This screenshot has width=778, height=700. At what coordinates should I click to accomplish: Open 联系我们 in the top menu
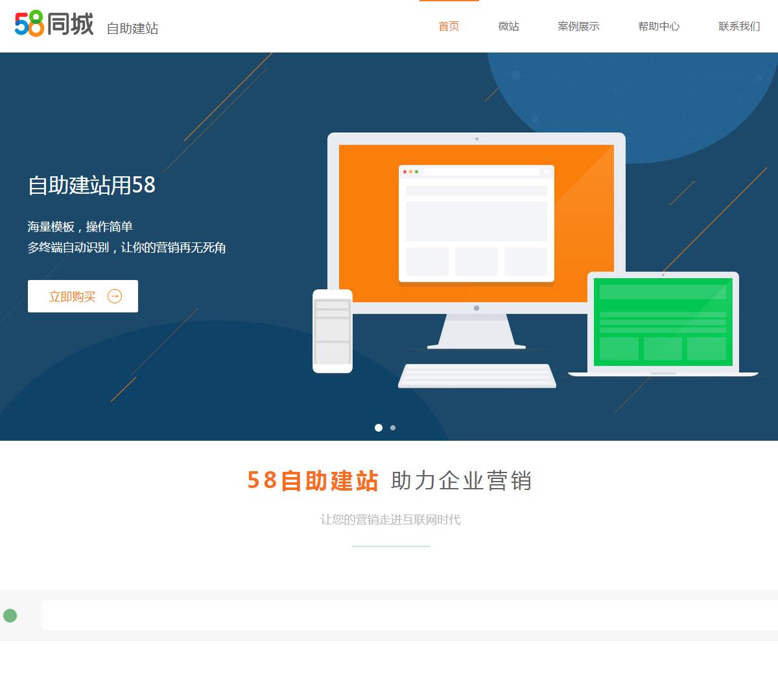point(739,26)
